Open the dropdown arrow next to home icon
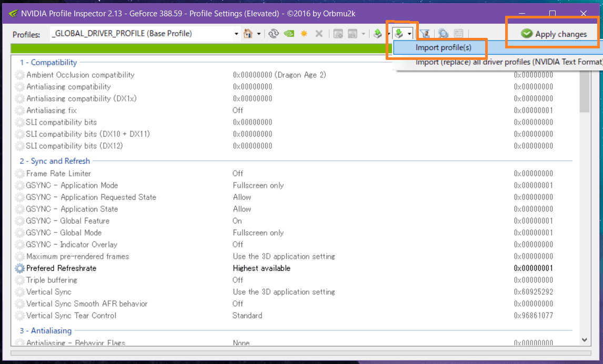Viewport: 603px width, 364px height. click(259, 34)
